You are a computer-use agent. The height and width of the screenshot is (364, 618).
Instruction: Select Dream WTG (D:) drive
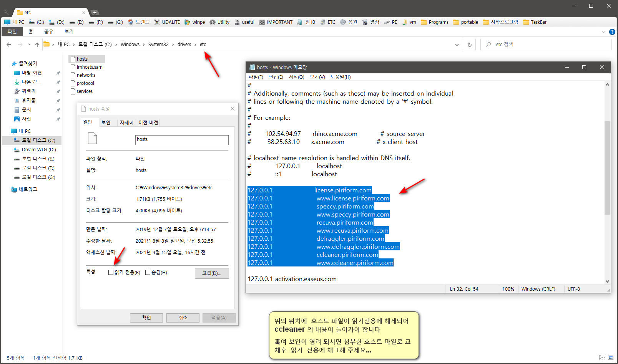(35, 150)
